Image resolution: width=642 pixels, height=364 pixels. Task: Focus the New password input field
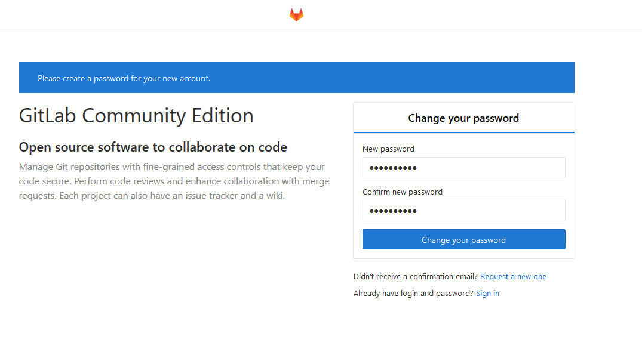(463, 168)
